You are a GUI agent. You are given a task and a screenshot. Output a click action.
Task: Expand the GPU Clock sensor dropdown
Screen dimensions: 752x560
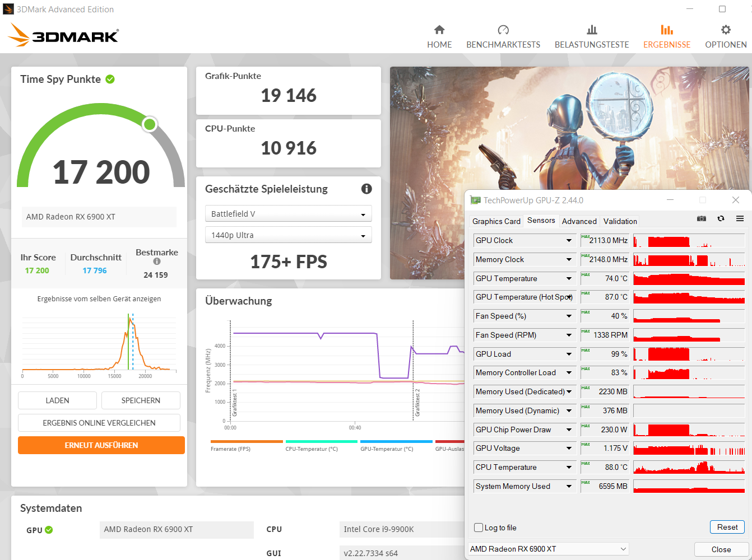pyautogui.click(x=569, y=240)
